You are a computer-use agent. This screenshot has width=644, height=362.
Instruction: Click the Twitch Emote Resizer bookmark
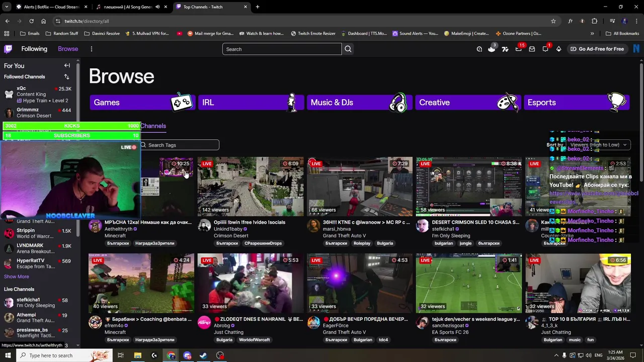click(x=313, y=34)
